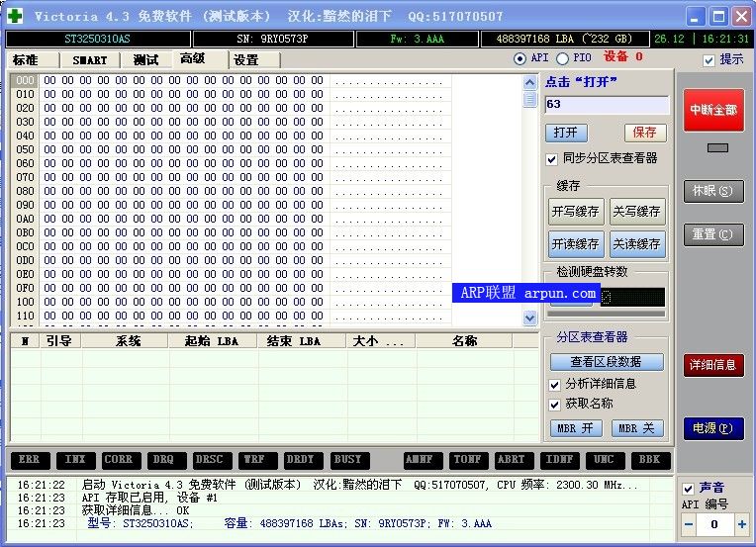Viewport: 756px width, 547px height.
Task: Click the ERR status indicator
Action: click(x=30, y=460)
